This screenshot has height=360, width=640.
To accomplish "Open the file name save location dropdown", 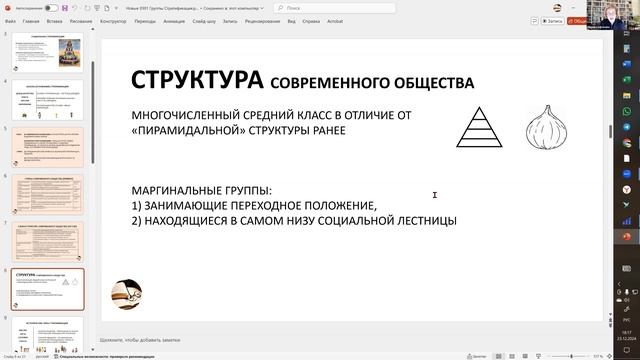I will coord(262,8).
